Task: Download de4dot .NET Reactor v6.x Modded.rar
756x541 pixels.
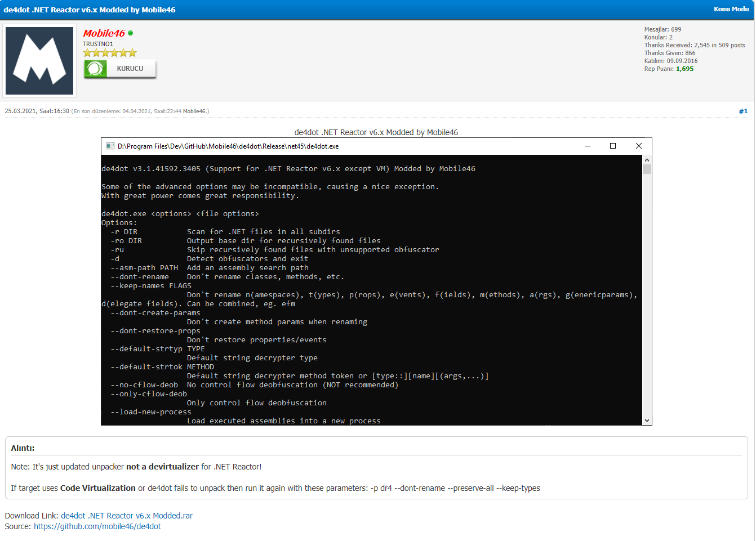Action: [x=127, y=516]
